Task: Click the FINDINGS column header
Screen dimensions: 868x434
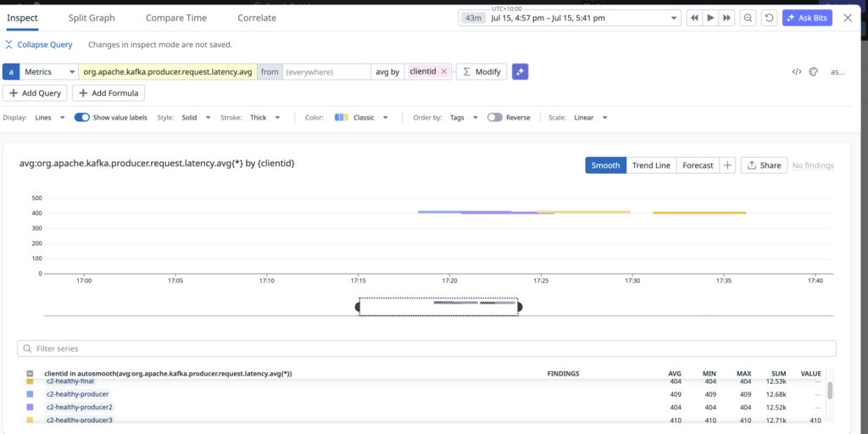Action: pos(563,374)
